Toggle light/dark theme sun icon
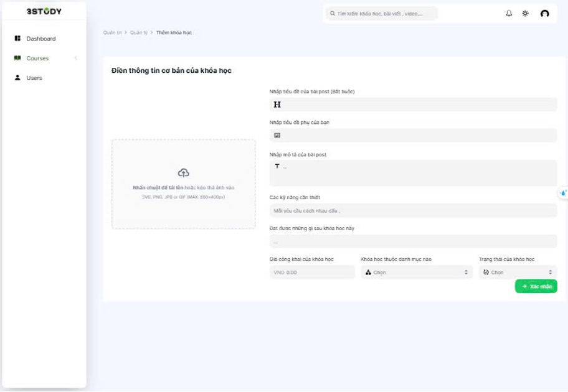 [x=525, y=14]
